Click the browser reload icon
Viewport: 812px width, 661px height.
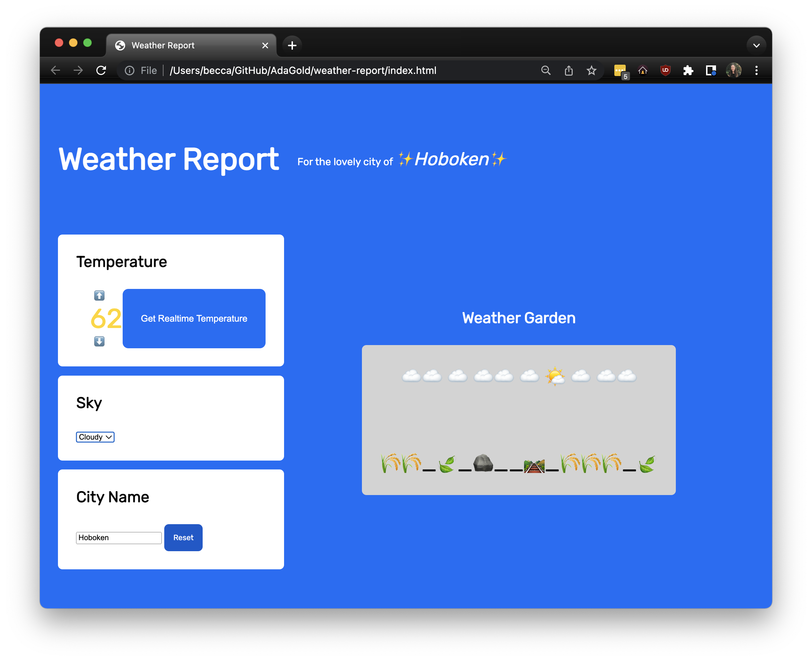coord(101,70)
